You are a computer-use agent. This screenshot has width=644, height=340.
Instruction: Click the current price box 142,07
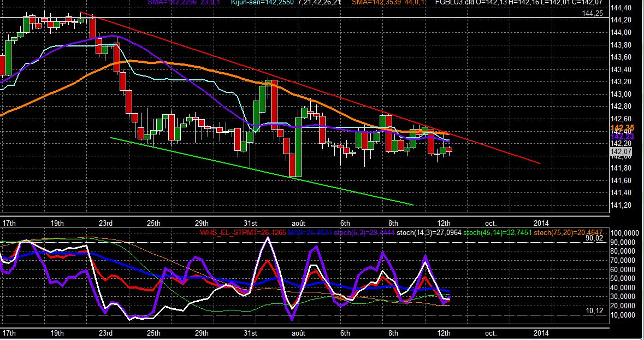pos(622,152)
